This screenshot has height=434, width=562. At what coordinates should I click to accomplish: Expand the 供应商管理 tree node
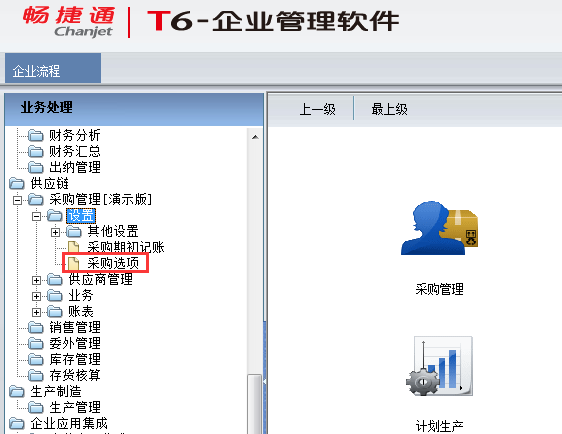click(x=36, y=280)
